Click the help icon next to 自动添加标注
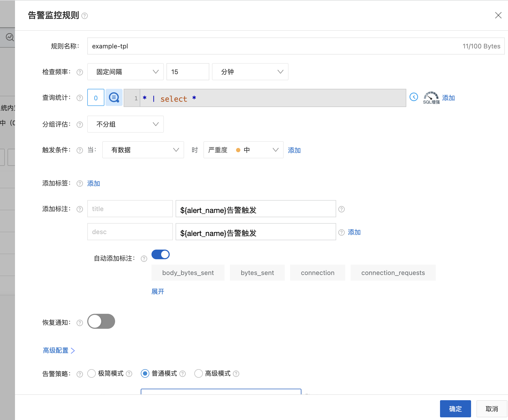 [144, 259]
